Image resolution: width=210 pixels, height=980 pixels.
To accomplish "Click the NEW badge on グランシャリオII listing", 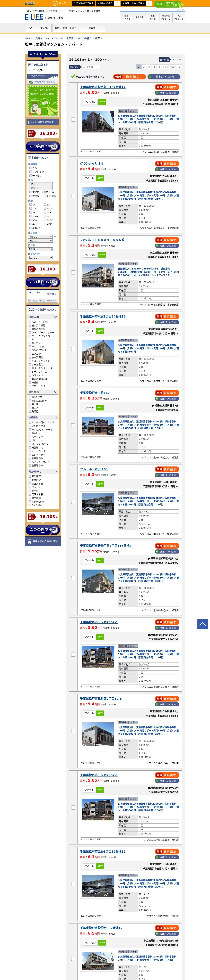I will [100, 178].
